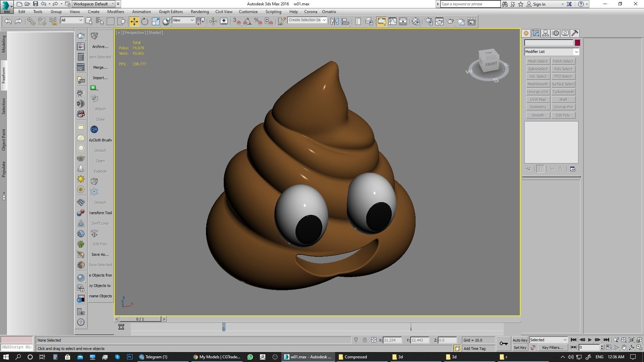Screen dimensions: 644x362
Task: Activate the Select and Move tool
Action: coord(134,21)
